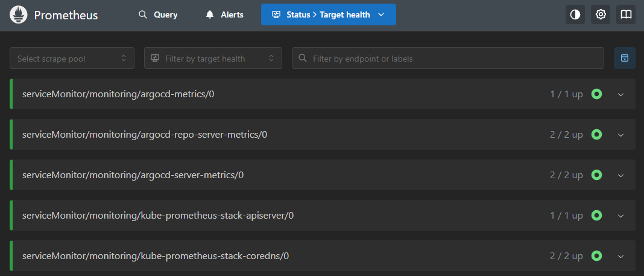
Task: Click the green health ring for kube-prometheus-stack-coredns/0
Action: tap(597, 255)
